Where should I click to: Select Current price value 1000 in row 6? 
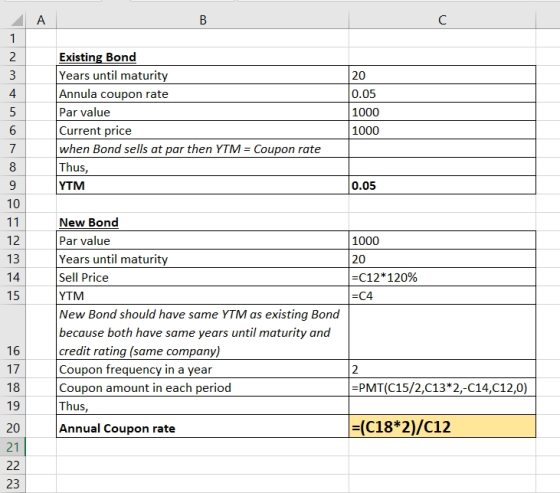point(442,130)
